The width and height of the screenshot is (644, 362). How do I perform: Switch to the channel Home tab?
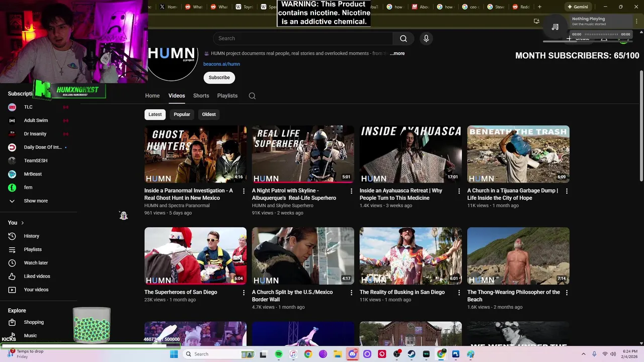tap(152, 96)
